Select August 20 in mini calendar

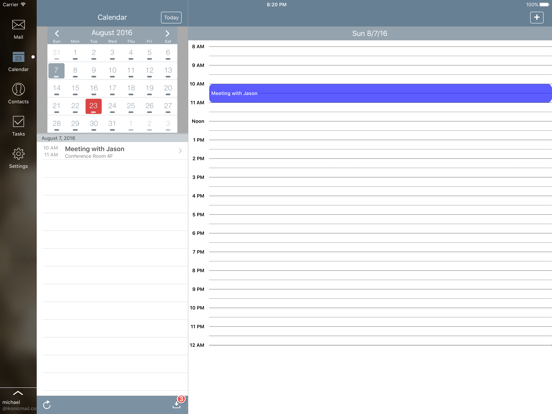point(168,88)
